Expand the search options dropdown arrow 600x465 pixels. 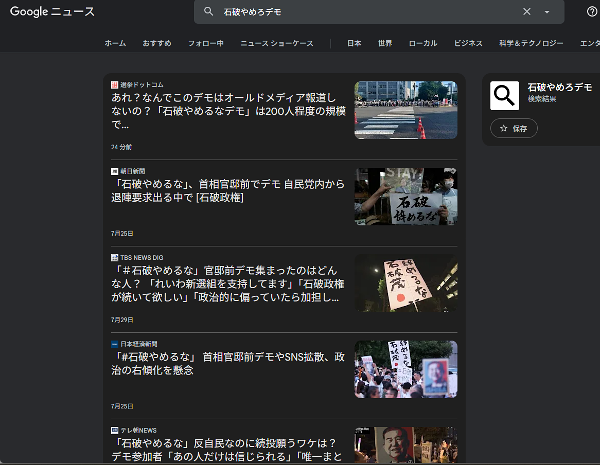click(547, 12)
